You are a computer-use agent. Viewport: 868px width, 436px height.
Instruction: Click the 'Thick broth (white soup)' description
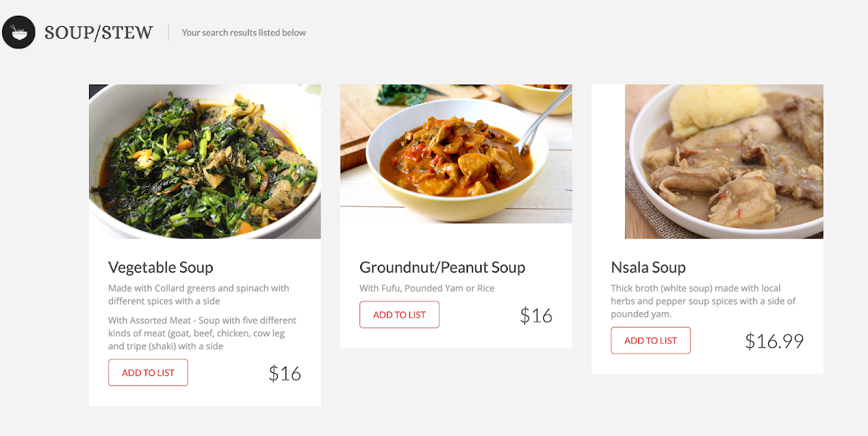703,301
